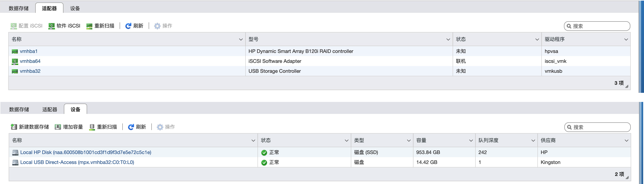644x184 pixels.
Task: Open the Local USB Direct-Access device link
Action: pyautogui.click(x=77, y=162)
